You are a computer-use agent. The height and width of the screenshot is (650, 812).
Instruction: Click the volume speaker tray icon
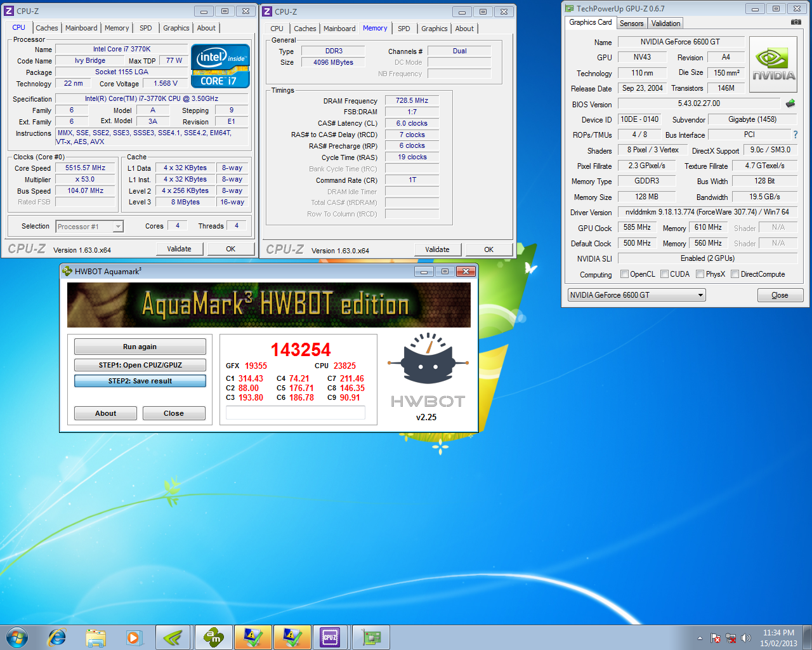pyautogui.click(x=746, y=638)
